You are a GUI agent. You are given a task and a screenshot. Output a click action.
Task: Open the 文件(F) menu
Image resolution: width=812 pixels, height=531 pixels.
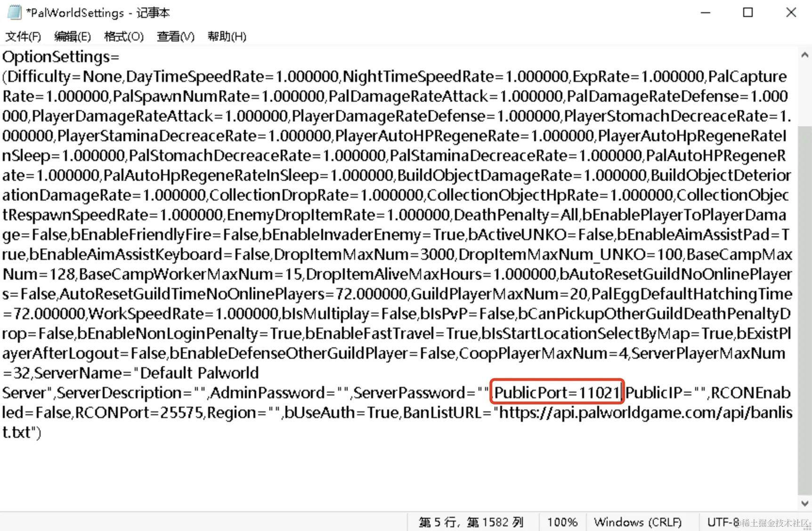pyautogui.click(x=23, y=36)
